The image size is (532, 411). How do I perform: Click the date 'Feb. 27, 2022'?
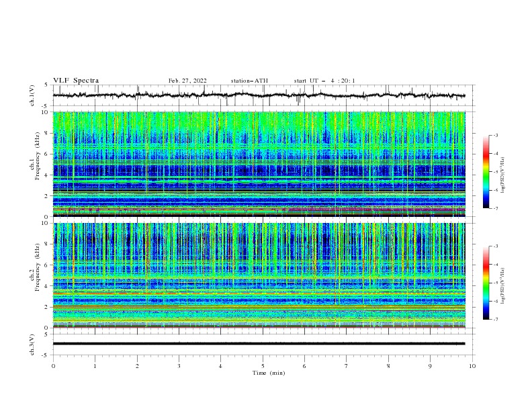pos(187,81)
